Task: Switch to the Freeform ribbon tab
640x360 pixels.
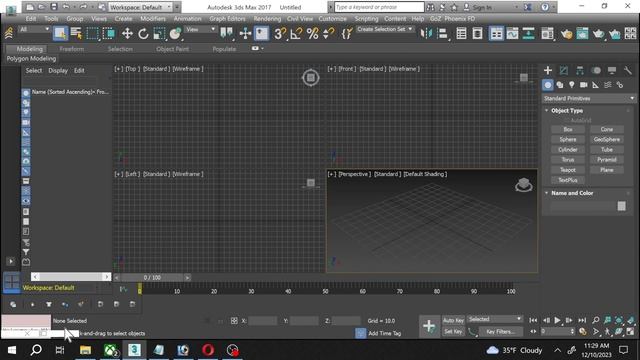Action: coord(72,49)
